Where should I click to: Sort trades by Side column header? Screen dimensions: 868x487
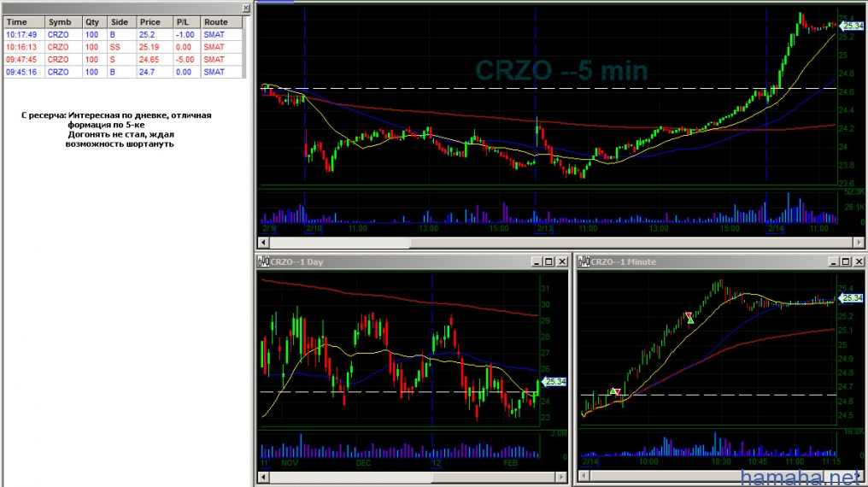[x=122, y=22]
